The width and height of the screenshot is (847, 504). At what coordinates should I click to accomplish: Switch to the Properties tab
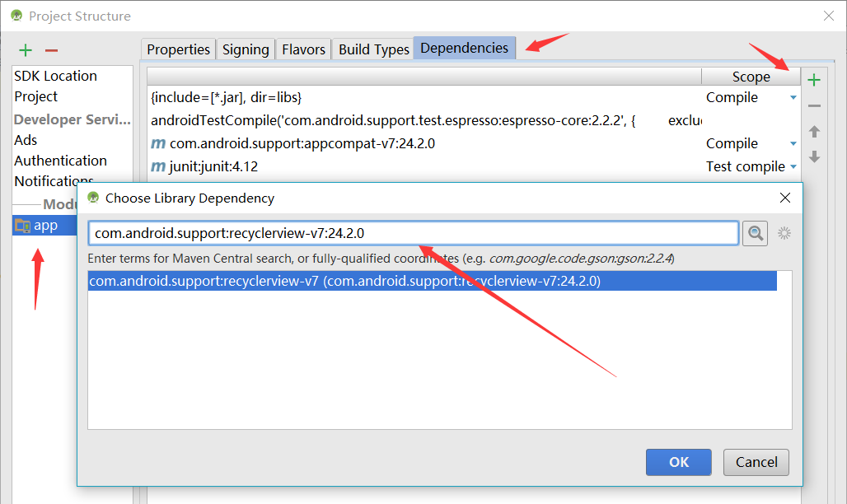178,49
